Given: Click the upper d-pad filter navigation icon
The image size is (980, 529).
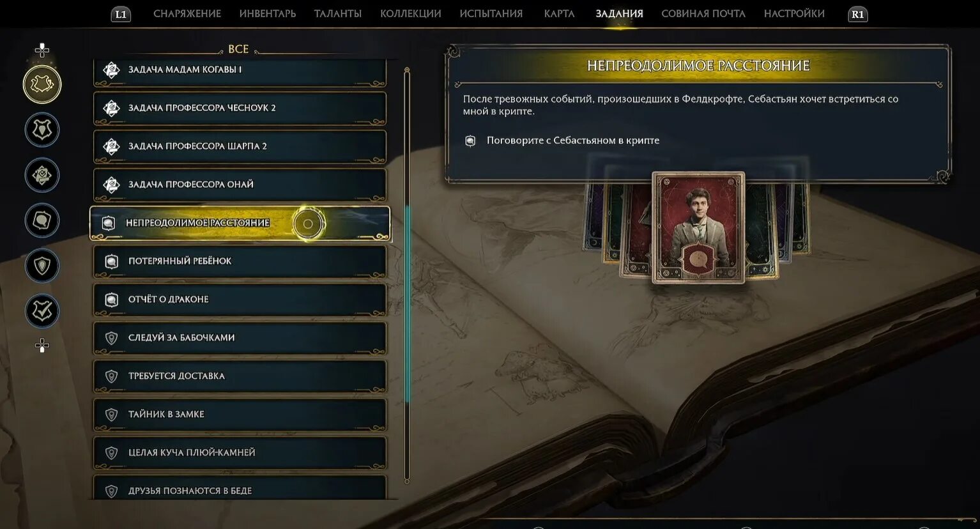Looking at the screenshot, I should tap(42, 50).
